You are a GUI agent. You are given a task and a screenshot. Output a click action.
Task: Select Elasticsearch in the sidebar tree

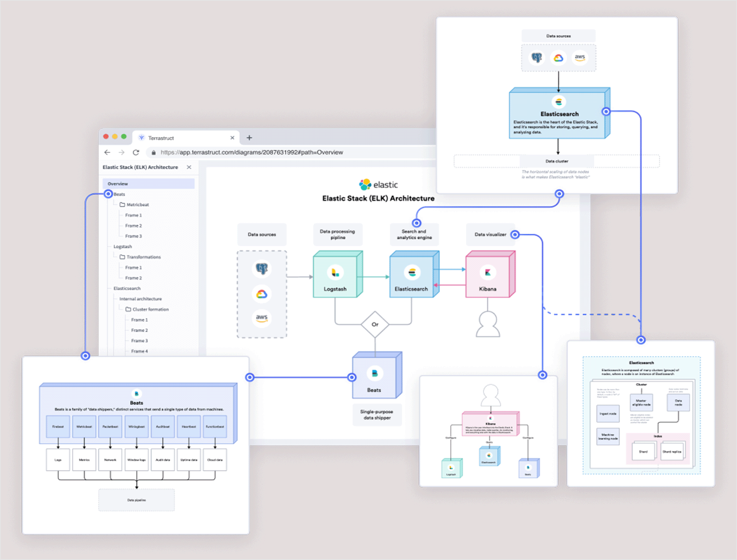[127, 288]
